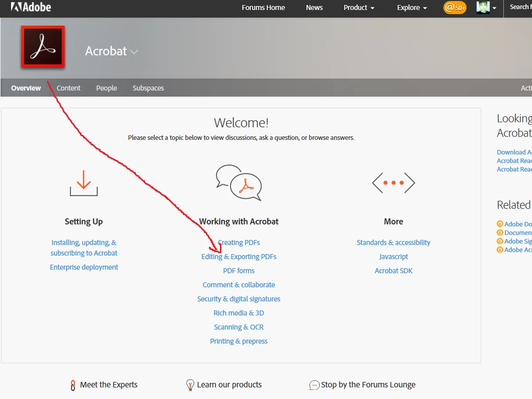Click the icon beside Documen related link

(500, 232)
